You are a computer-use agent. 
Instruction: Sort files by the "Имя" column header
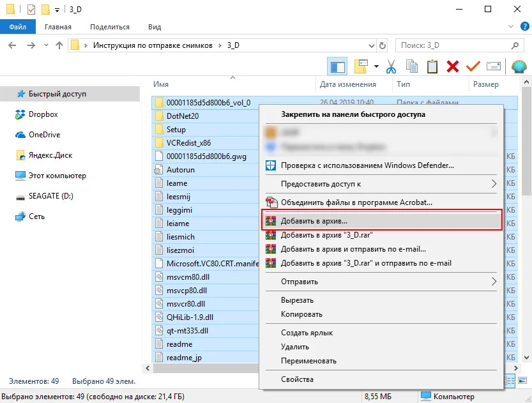pos(161,84)
